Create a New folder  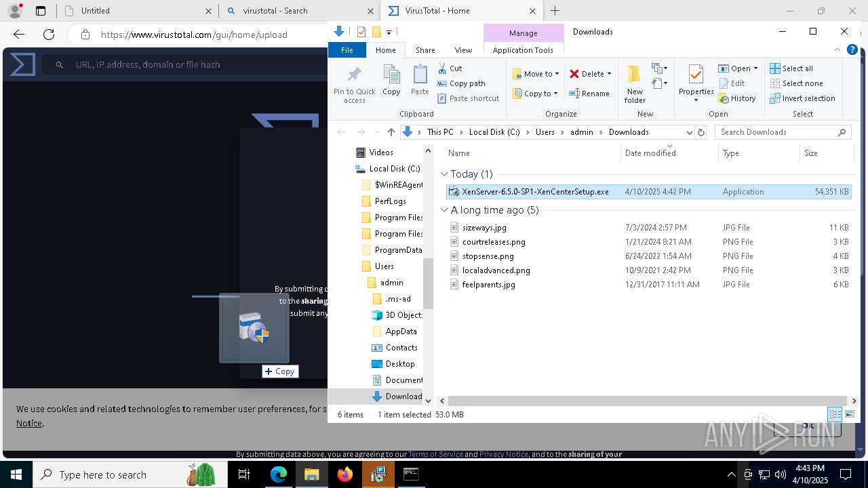click(635, 85)
